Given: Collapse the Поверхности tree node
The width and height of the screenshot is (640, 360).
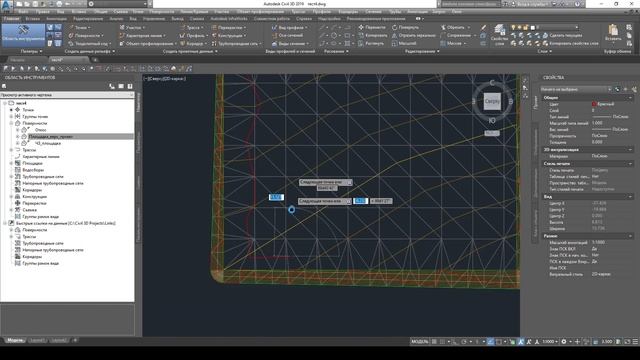Looking at the screenshot, I should pos(11,123).
